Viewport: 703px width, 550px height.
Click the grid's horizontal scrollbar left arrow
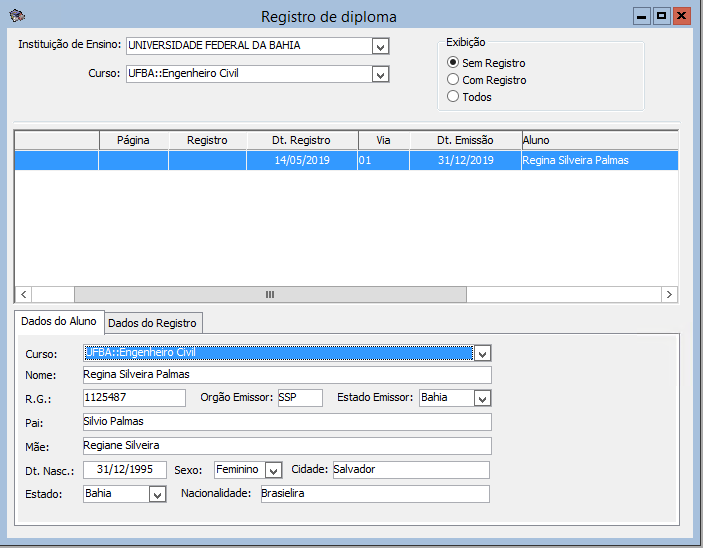click(24, 295)
